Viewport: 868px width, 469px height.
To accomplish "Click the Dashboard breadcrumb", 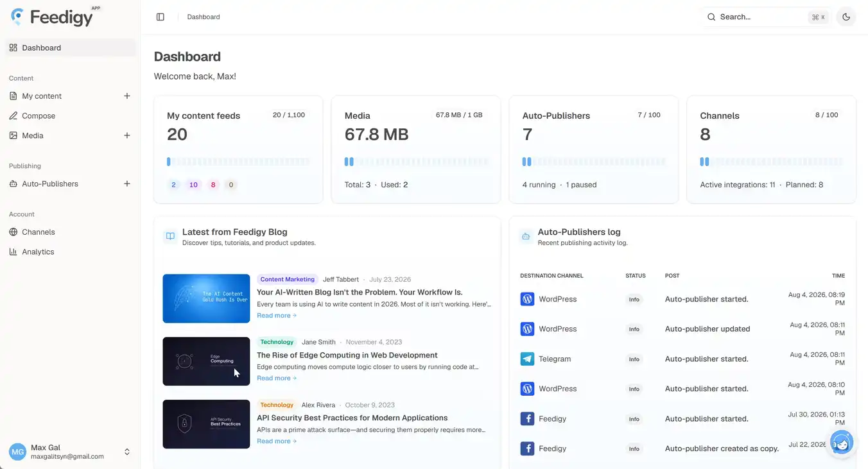I will coord(204,17).
